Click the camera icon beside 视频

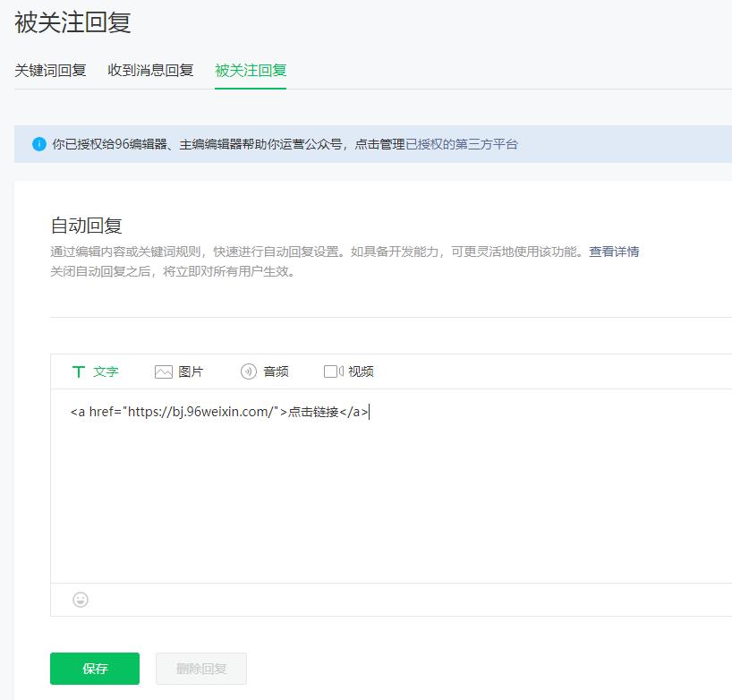[x=334, y=370]
